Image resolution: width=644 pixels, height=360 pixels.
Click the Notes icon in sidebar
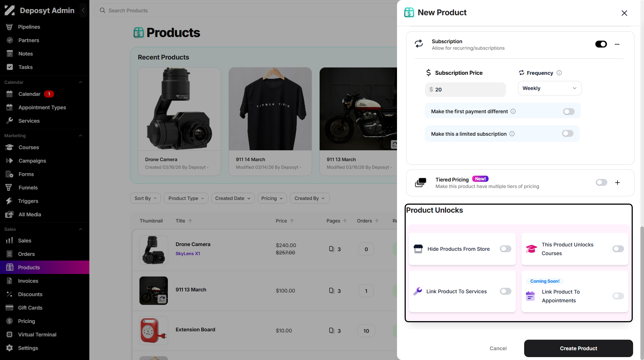[10, 54]
